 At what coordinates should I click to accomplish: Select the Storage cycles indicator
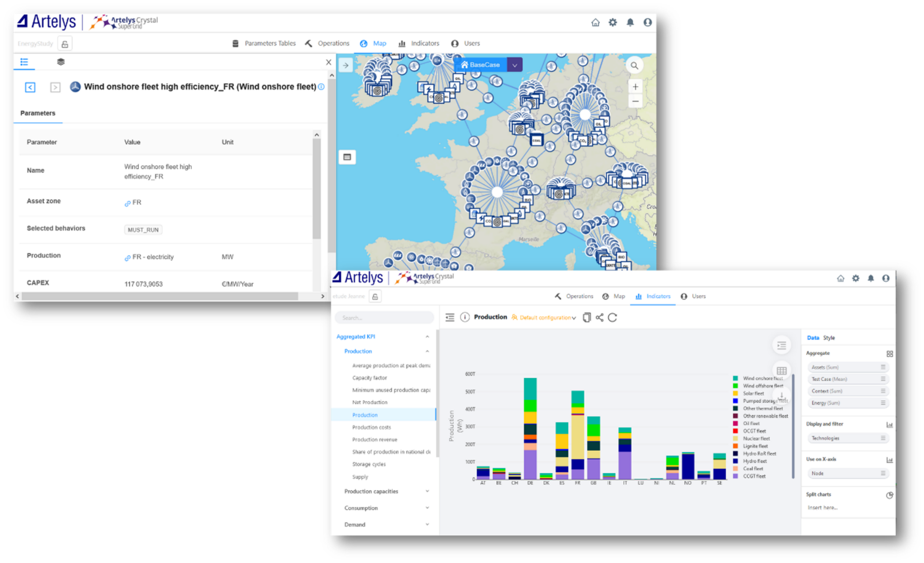(369, 464)
